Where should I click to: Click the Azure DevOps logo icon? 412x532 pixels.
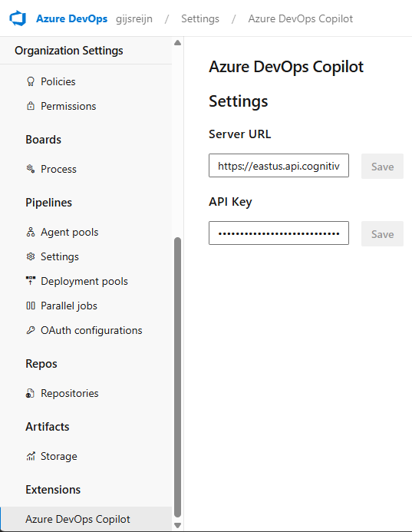click(x=18, y=18)
